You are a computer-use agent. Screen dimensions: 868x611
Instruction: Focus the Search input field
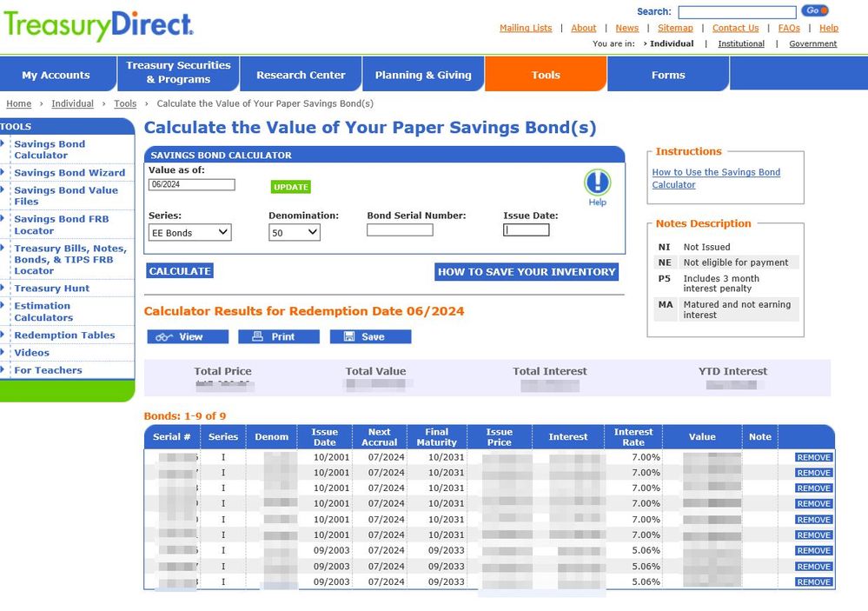pos(738,12)
